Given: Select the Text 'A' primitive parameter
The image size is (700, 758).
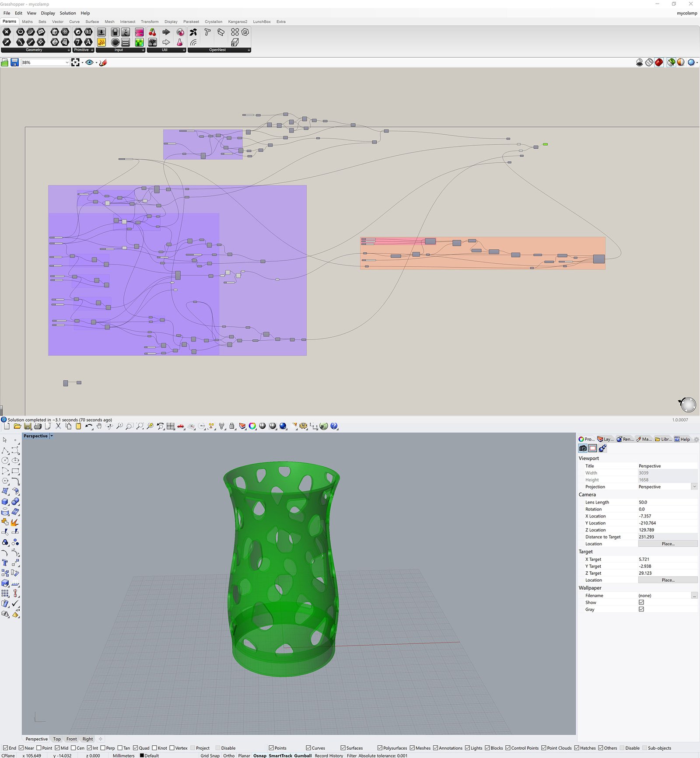Looking at the screenshot, I should (88, 42).
